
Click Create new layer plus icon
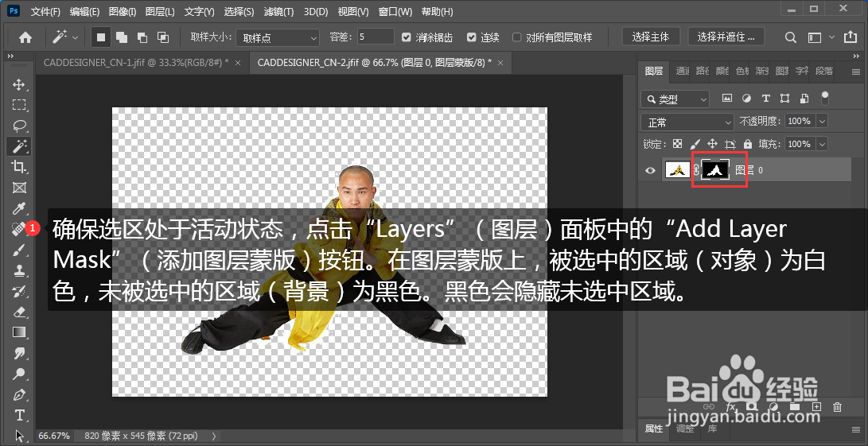pyautogui.click(x=816, y=407)
